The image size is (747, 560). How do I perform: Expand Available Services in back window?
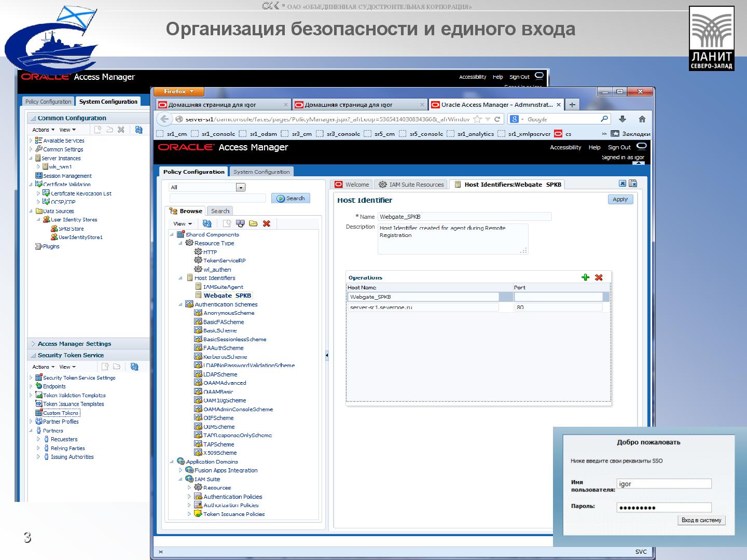tap(31, 141)
